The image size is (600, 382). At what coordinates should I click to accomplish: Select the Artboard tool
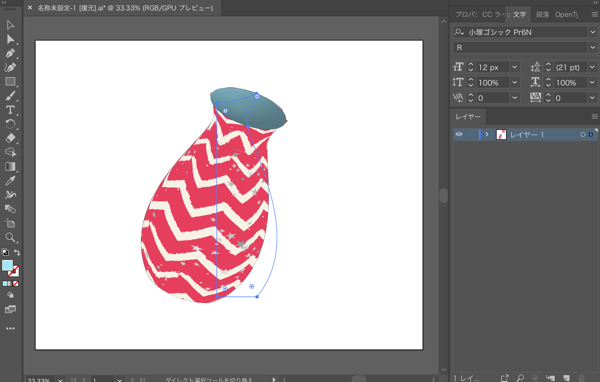pos(10,223)
